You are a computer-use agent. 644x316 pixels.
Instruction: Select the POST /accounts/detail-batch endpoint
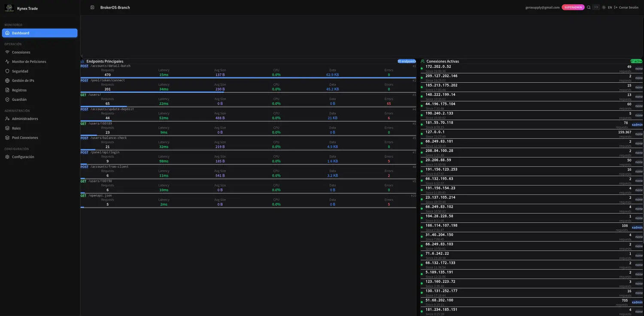coord(248,71)
